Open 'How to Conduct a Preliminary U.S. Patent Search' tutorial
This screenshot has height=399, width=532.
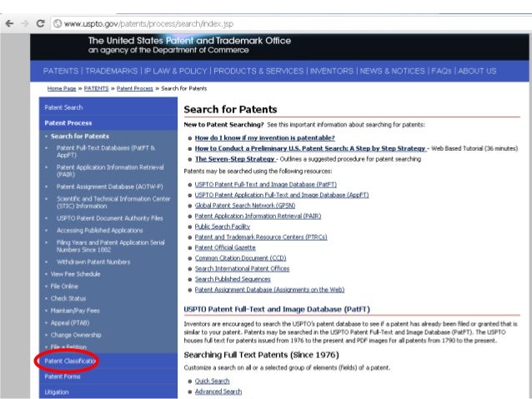tap(310, 148)
